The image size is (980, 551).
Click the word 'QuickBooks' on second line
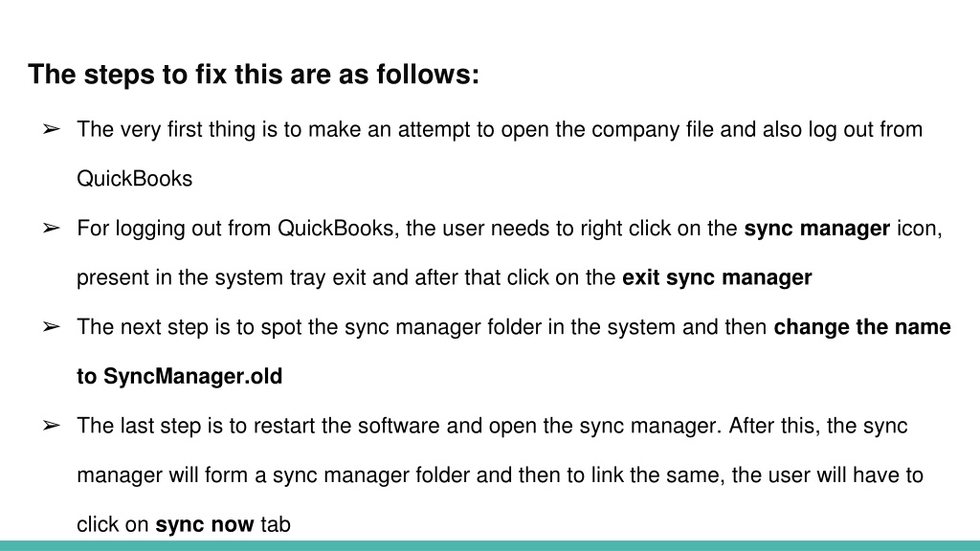click(134, 179)
